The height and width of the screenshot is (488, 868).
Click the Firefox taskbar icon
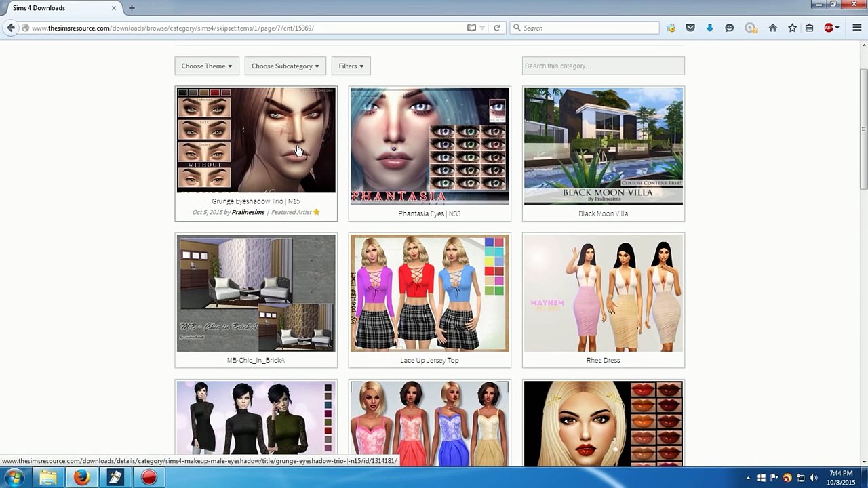(82, 478)
